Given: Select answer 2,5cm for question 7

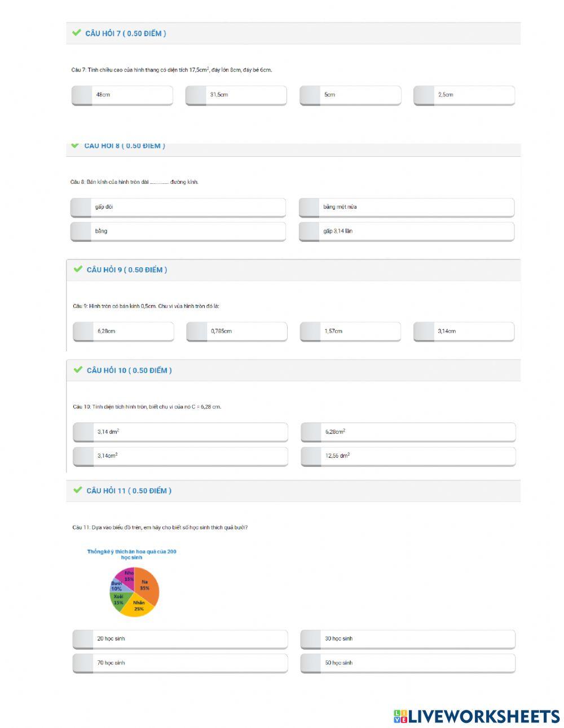Looking at the screenshot, I should (464, 95).
